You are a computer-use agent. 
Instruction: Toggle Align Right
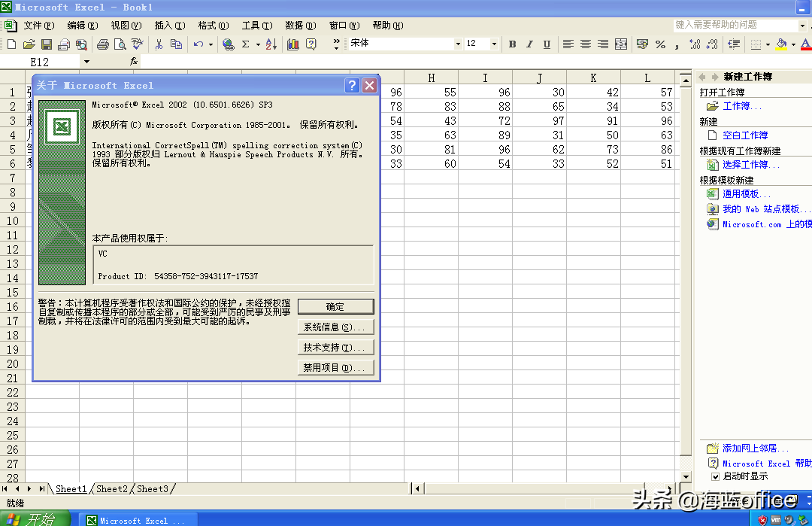coord(603,44)
